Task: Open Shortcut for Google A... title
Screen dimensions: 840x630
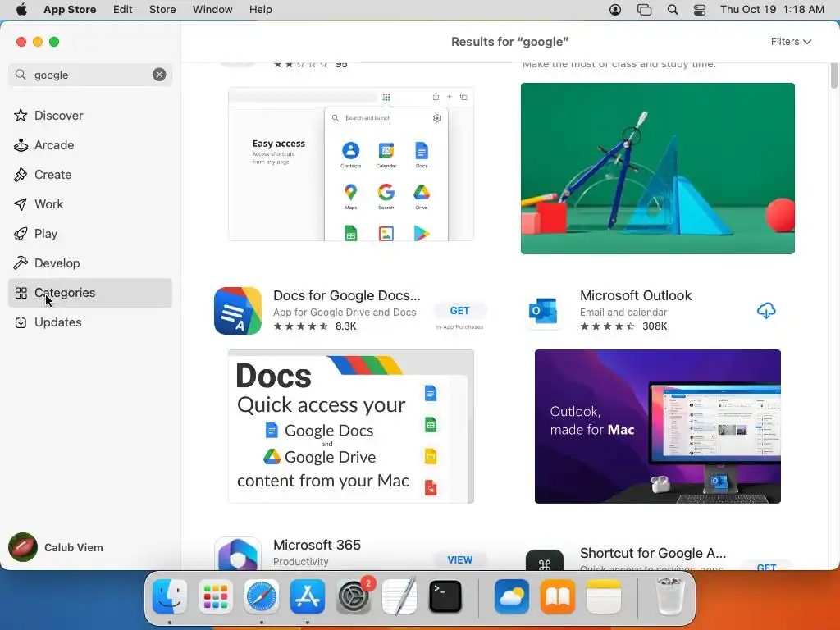Action: point(652,553)
